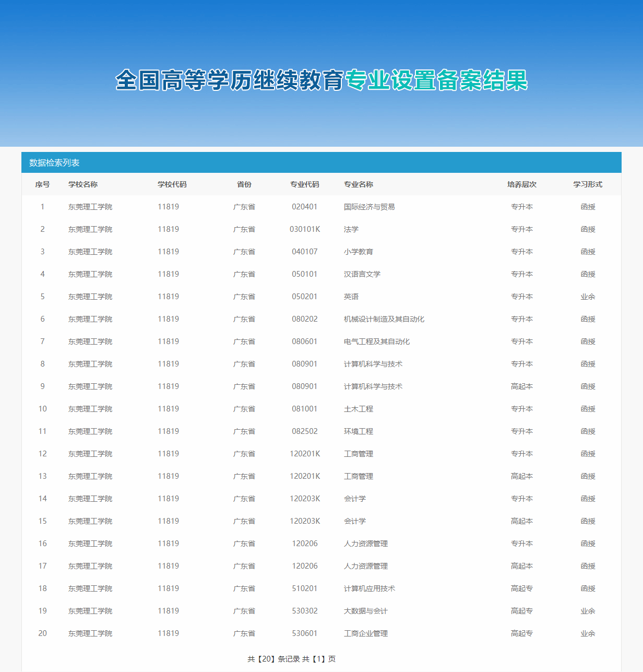This screenshot has width=643, height=672.
Task: Select major name 工商企业管理
Action: (x=366, y=633)
